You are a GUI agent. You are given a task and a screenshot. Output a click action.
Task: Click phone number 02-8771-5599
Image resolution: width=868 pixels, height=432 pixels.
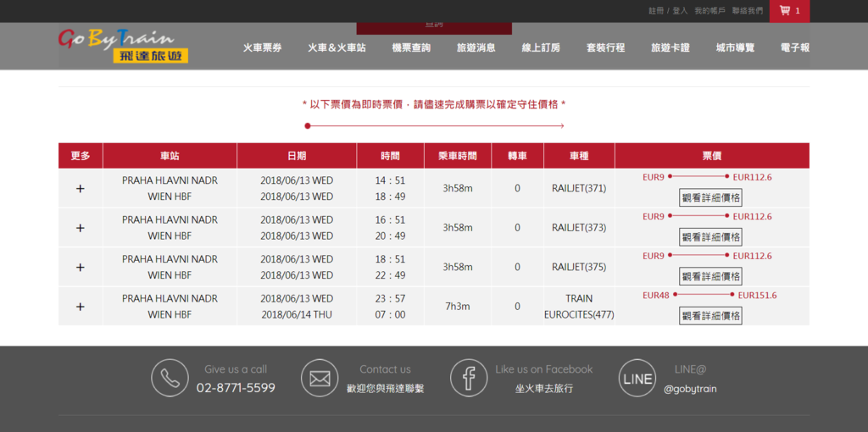coord(236,388)
